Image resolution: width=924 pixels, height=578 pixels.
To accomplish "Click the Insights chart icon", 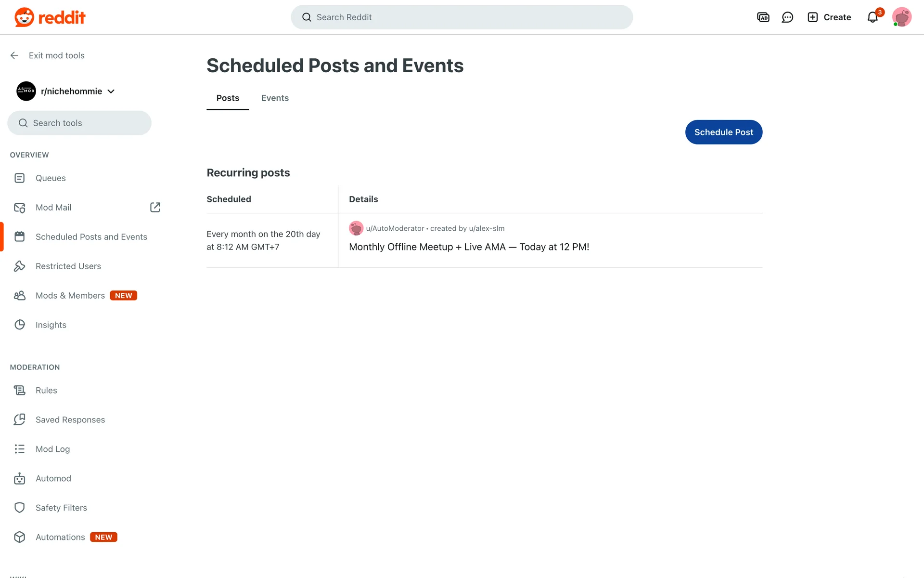I will click(19, 325).
